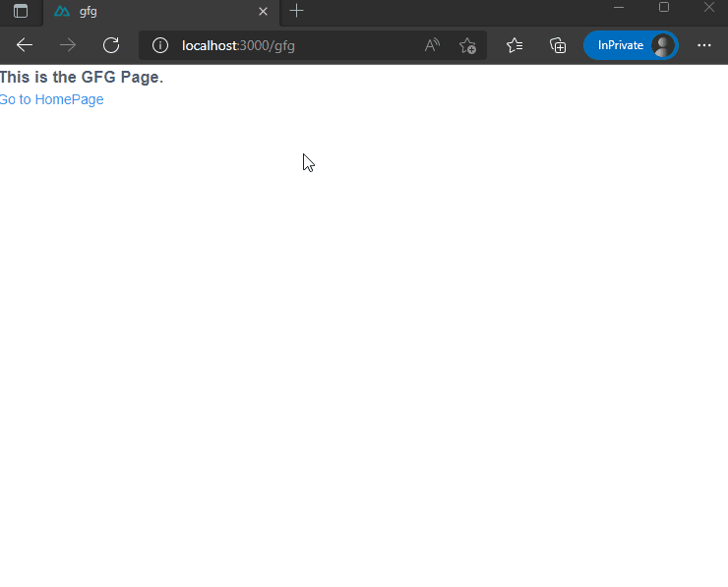Viewport: 728px width, 587px height.
Task: Open Settings and more menu
Action: [703, 45]
